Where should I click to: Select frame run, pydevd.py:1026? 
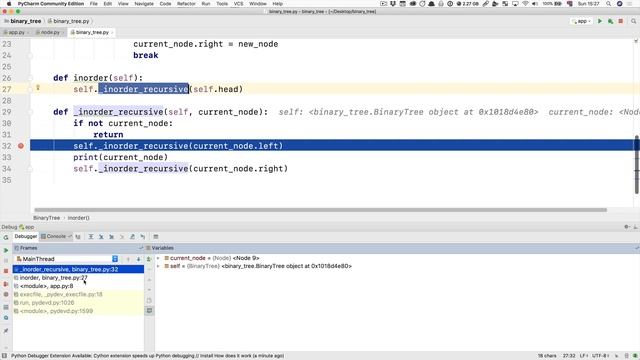[78, 302]
